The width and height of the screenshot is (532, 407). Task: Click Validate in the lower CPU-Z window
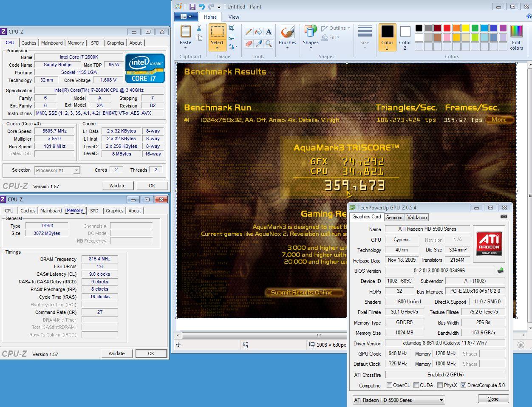(x=116, y=353)
